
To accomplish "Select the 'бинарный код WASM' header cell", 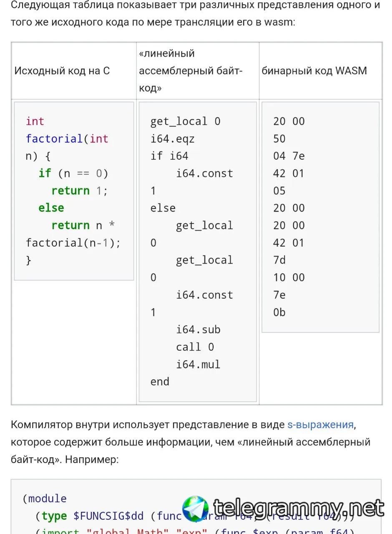I will click(x=314, y=71).
